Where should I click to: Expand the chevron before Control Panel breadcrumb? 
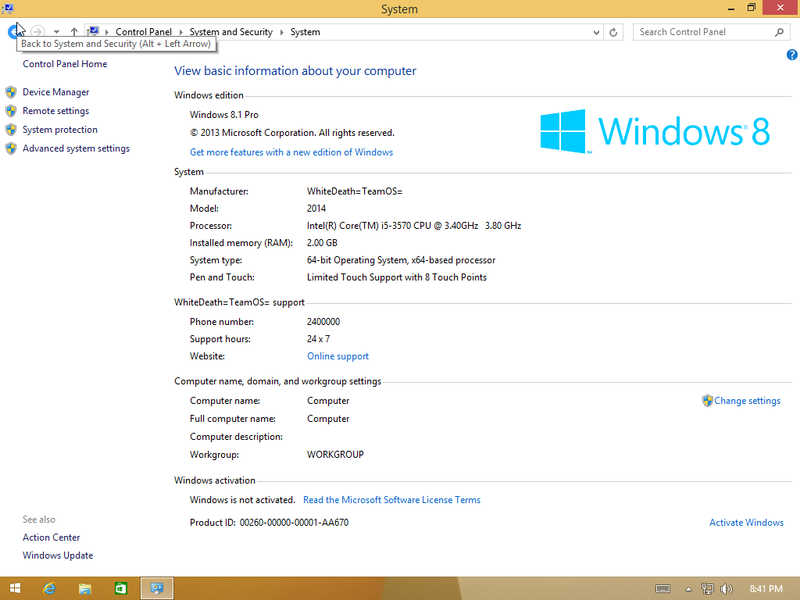coord(107,32)
